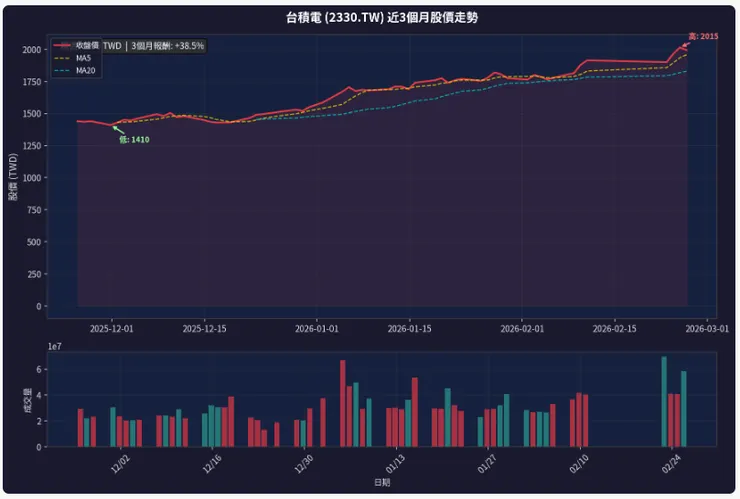Click the 低: 1410 low annotation
The image size is (740, 499).
click(x=134, y=140)
